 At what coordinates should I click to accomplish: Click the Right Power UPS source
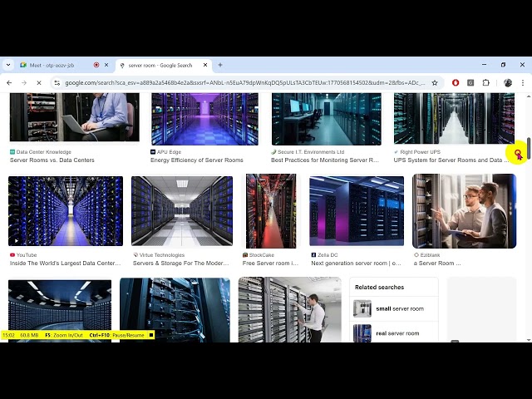pos(417,152)
